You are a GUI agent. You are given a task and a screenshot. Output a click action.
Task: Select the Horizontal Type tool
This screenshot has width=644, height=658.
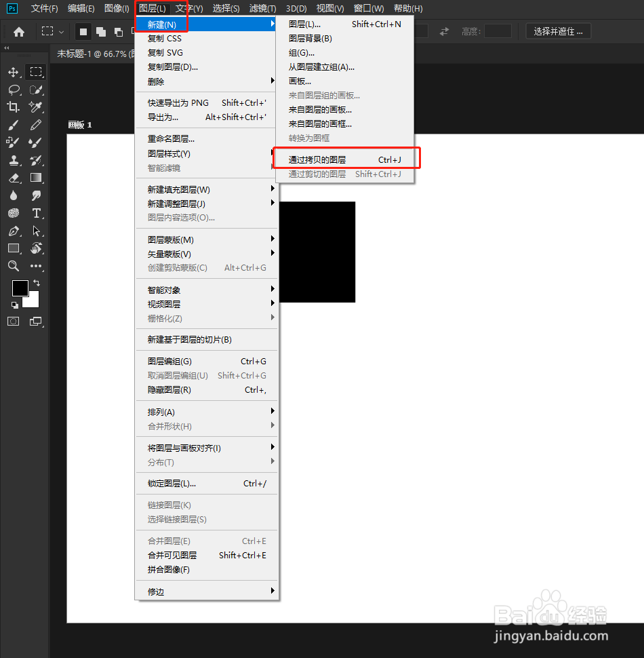tap(36, 213)
